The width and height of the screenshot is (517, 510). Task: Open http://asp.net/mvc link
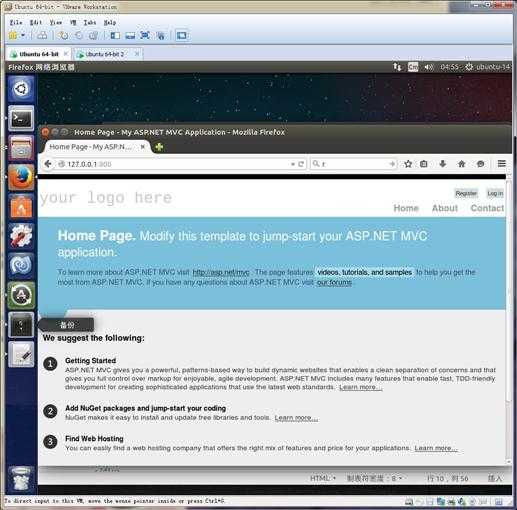pyautogui.click(x=221, y=272)
